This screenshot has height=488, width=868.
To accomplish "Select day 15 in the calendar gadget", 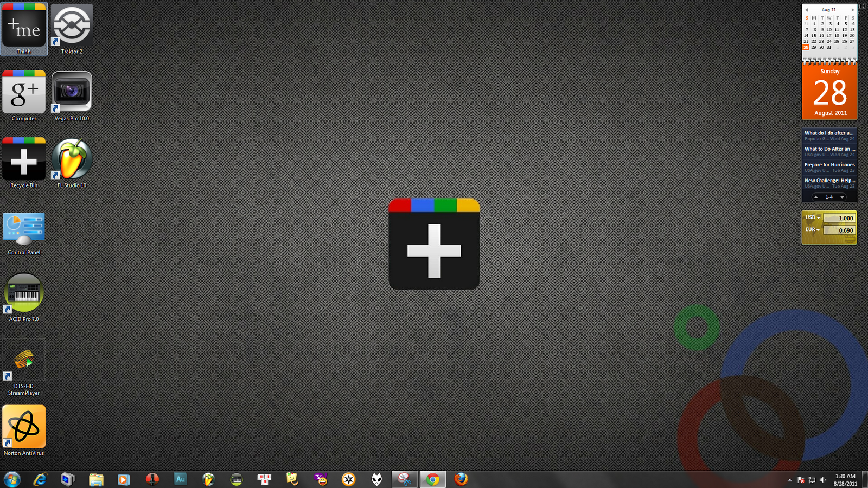I will tap(814, 35).
